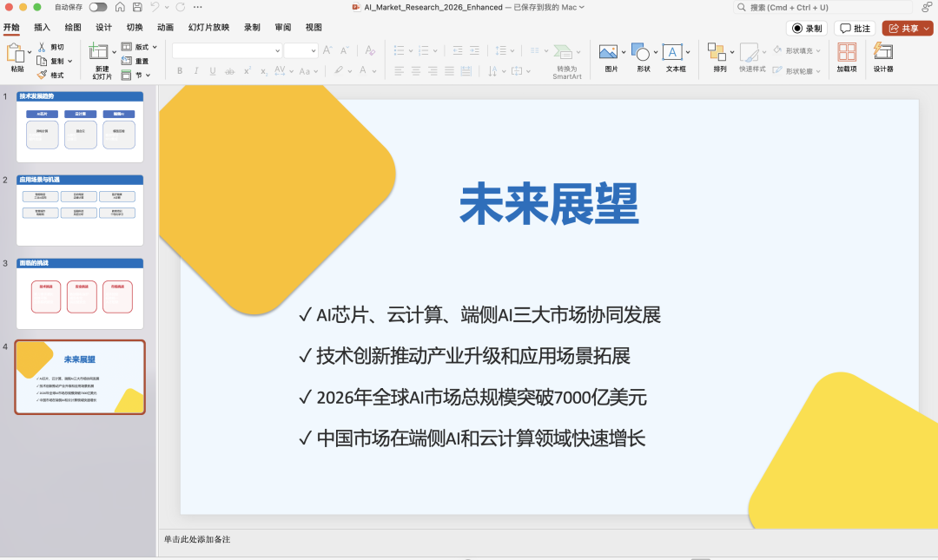
Task: Click the 共享 share button
Action: [906, 27]
